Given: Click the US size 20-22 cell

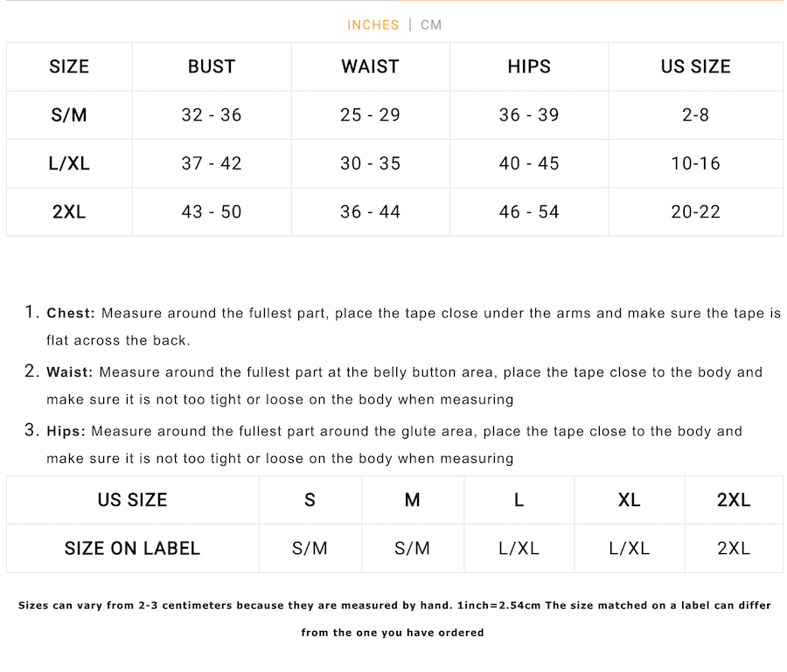Looking at the screenshot, I should coord(695,211).
